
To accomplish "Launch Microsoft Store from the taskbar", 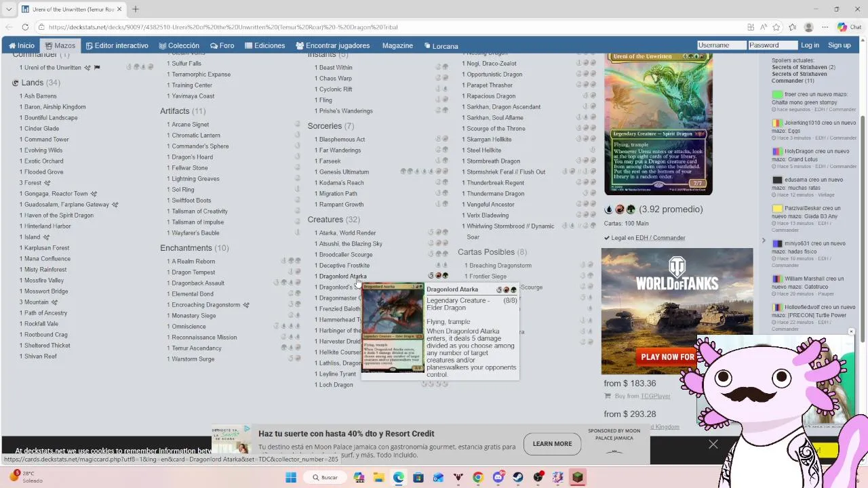I will [x=418, y=477].
